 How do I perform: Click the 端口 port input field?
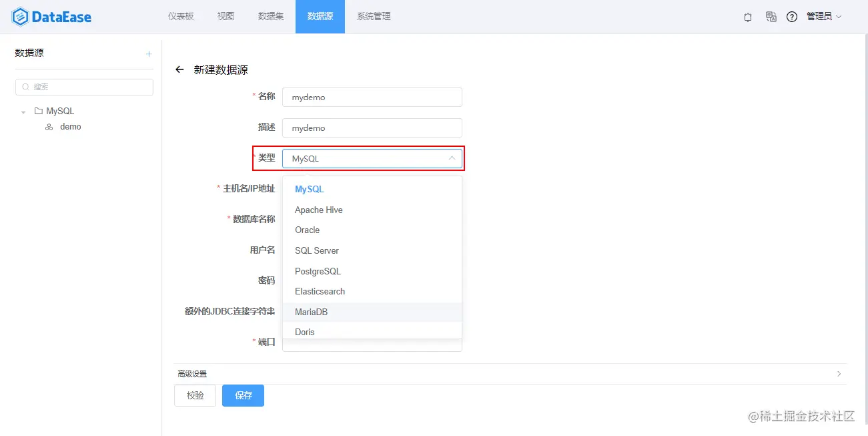point(372,345)
